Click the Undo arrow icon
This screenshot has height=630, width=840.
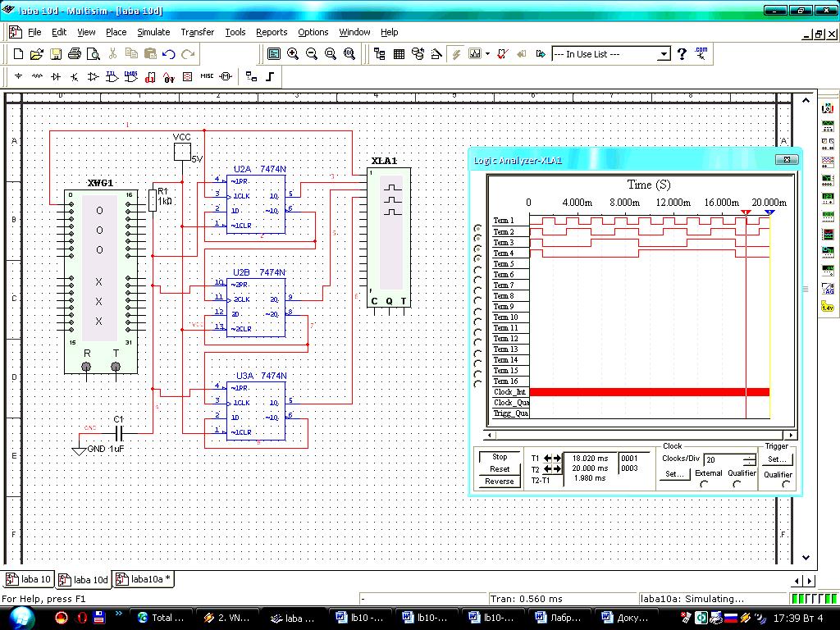(169, 54)
